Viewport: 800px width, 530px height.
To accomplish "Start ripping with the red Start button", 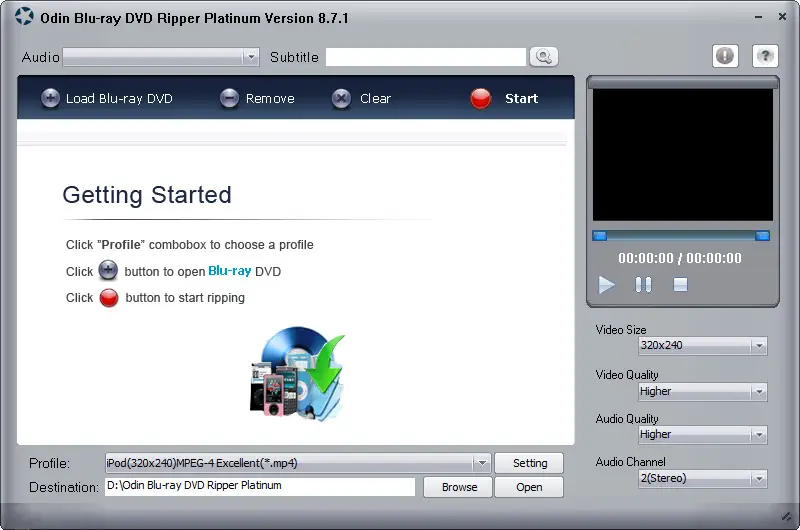I will click(x=481, y=98).
